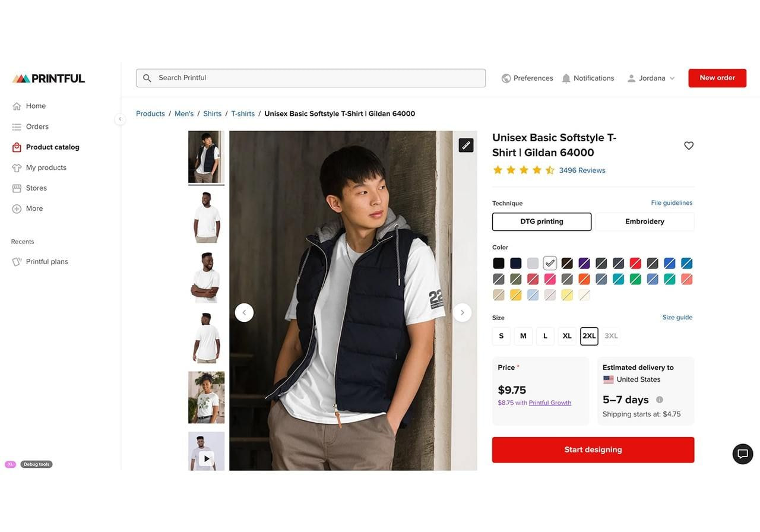Pick the black color swatch

coord(499,263)
